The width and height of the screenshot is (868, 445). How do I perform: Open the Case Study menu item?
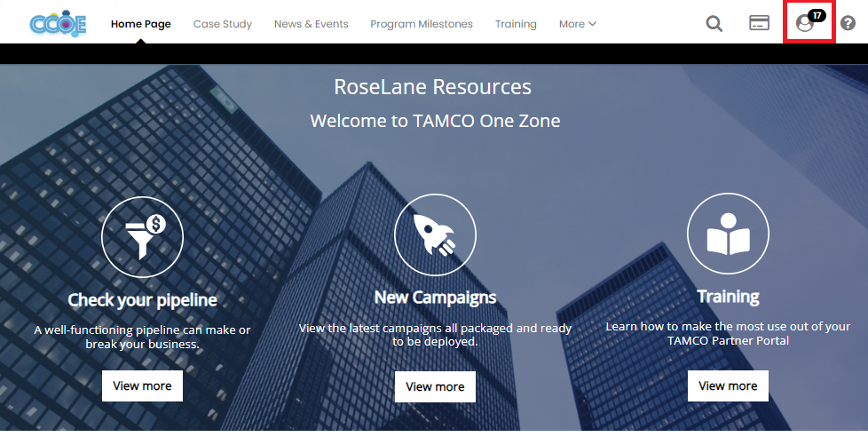coord(222,24)
